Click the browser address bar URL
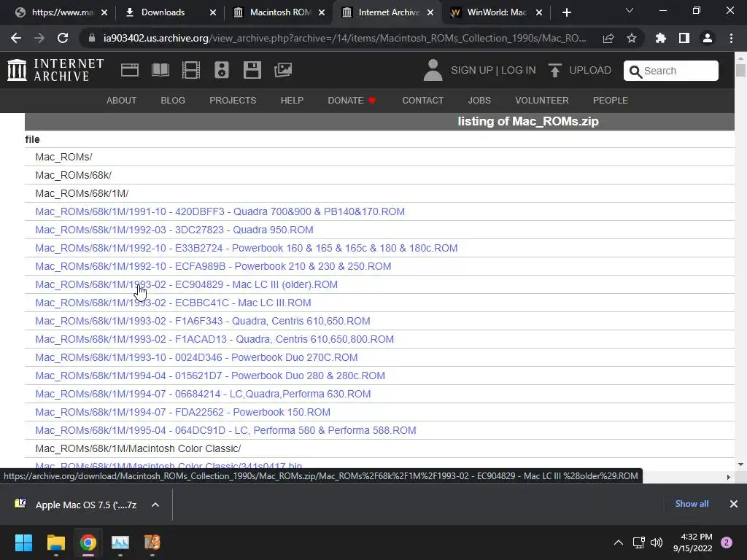This screenshot has height=560, width=747. click(345, 38)
